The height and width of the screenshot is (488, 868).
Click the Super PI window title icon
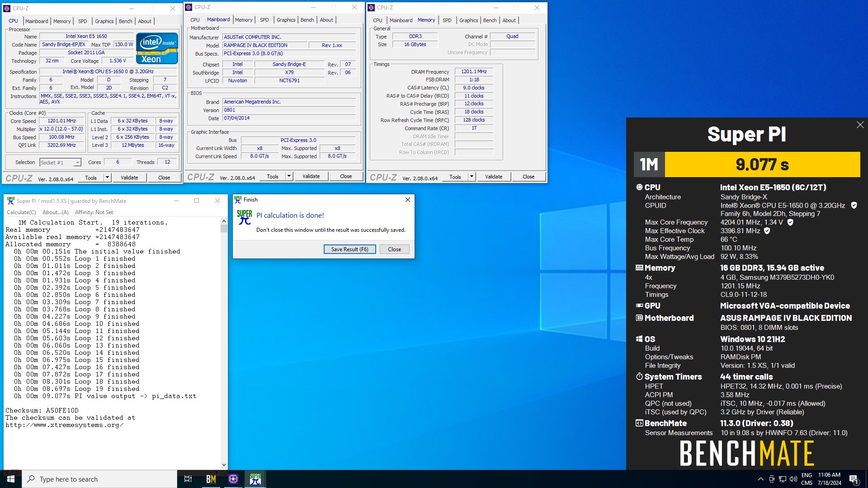click(x=10, y=201)
